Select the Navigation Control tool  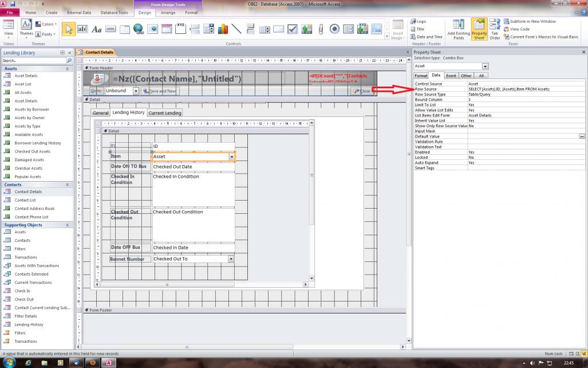click(x=167, y=29)
